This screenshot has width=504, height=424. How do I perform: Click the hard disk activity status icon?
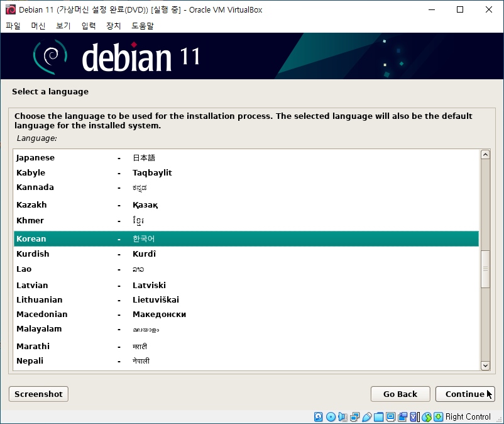coord(318,417)
